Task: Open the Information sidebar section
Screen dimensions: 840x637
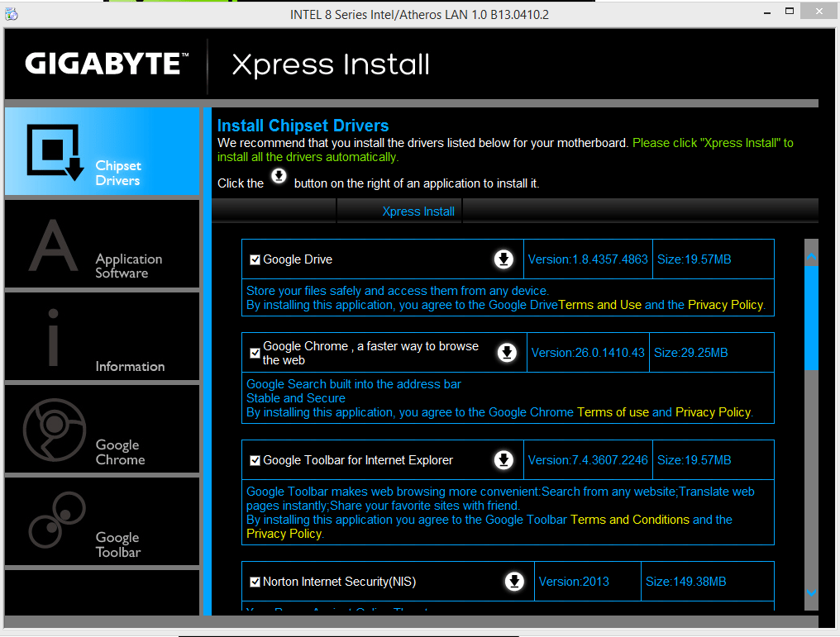Action: click(102, 337)
